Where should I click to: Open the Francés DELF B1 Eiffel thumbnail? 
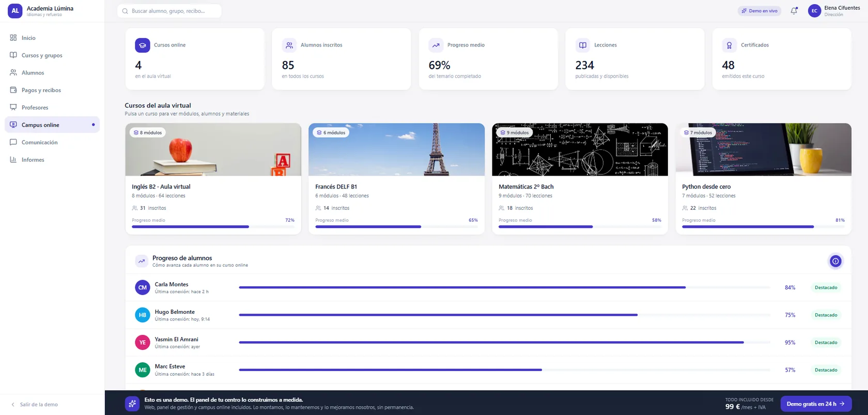[397, 149]
